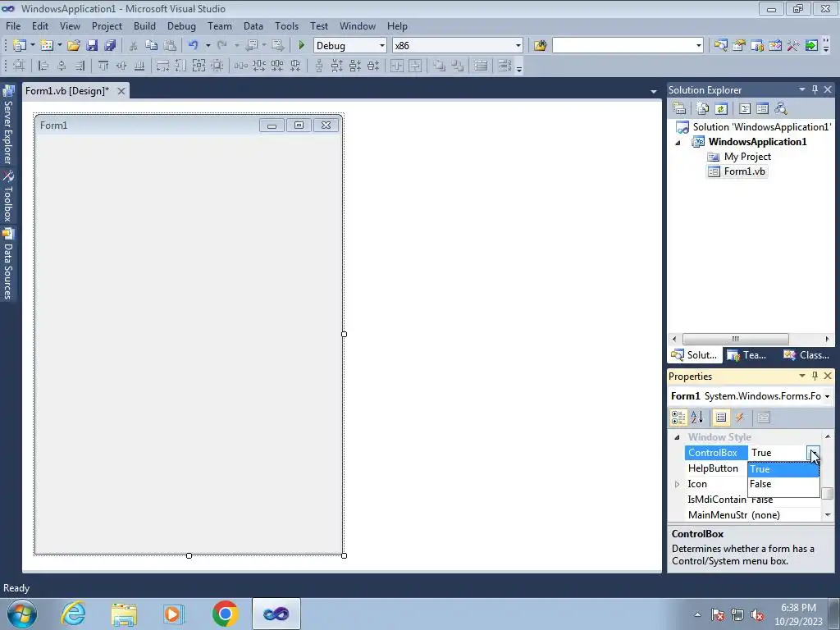Collapse the WindowsApplication1 project node

(678, 143)
